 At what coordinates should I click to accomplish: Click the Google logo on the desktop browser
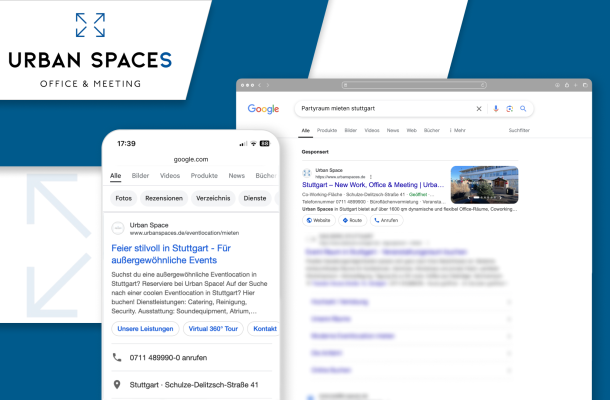click(263, 108)
